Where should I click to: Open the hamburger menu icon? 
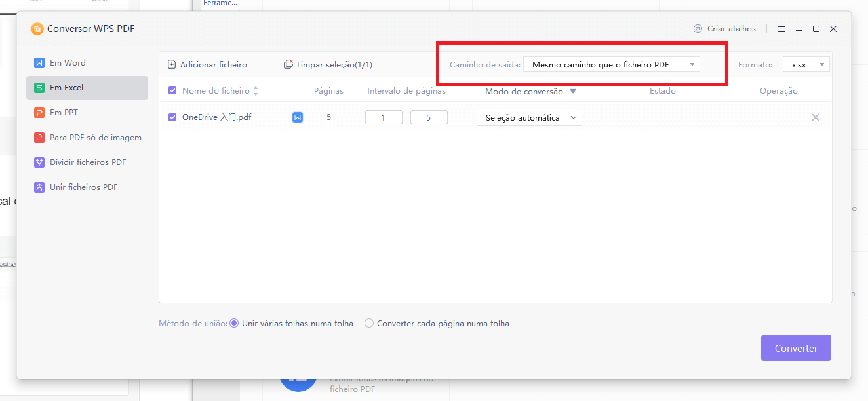781,29
